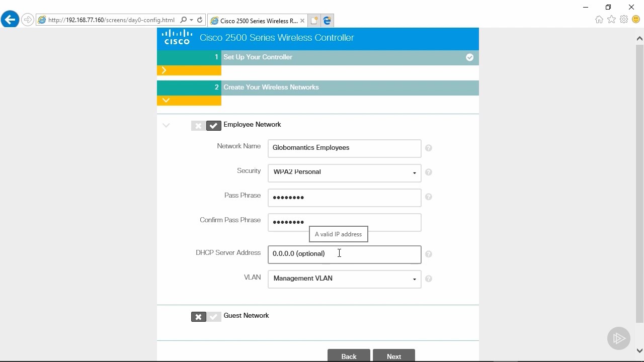Disable Employee Network with the X toggle
644x362 pixels.
[198, 126]
